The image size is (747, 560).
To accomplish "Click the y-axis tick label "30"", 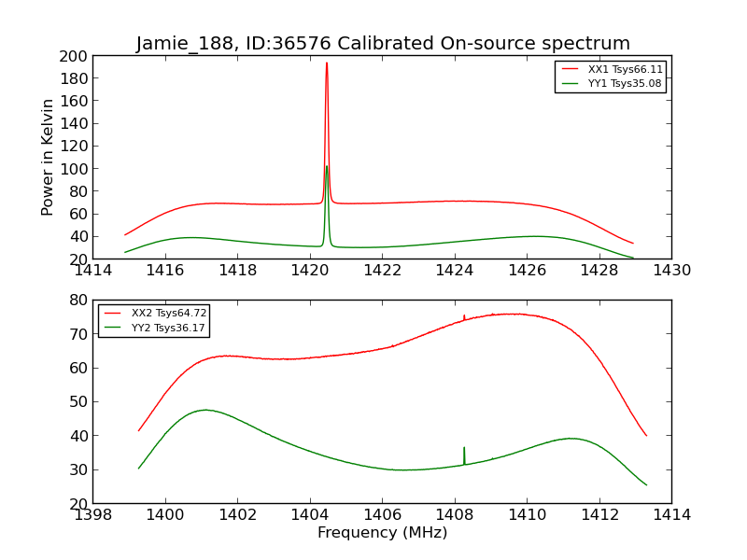I will (78, 470).
